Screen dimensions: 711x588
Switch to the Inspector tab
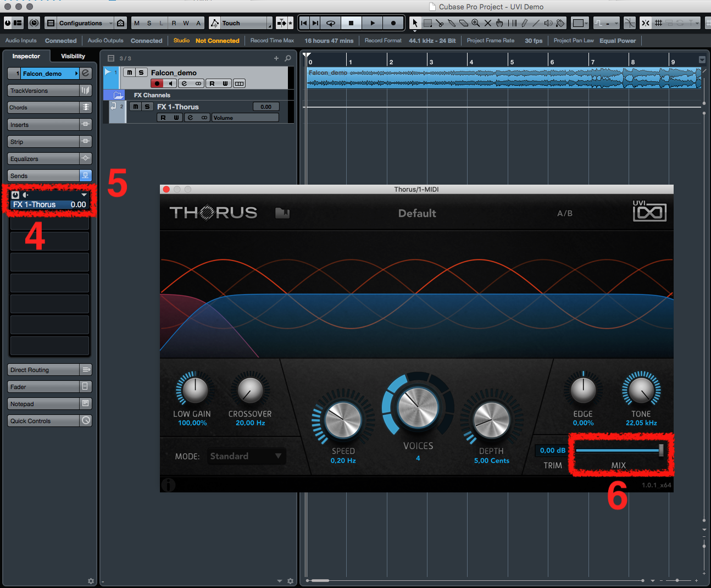tap(26, 56)
